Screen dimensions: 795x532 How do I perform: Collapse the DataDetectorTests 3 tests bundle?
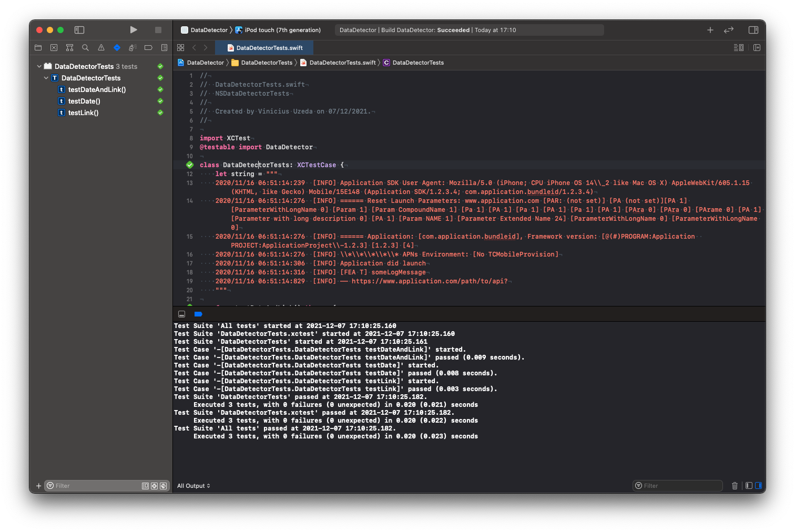(x=39, y=67)
